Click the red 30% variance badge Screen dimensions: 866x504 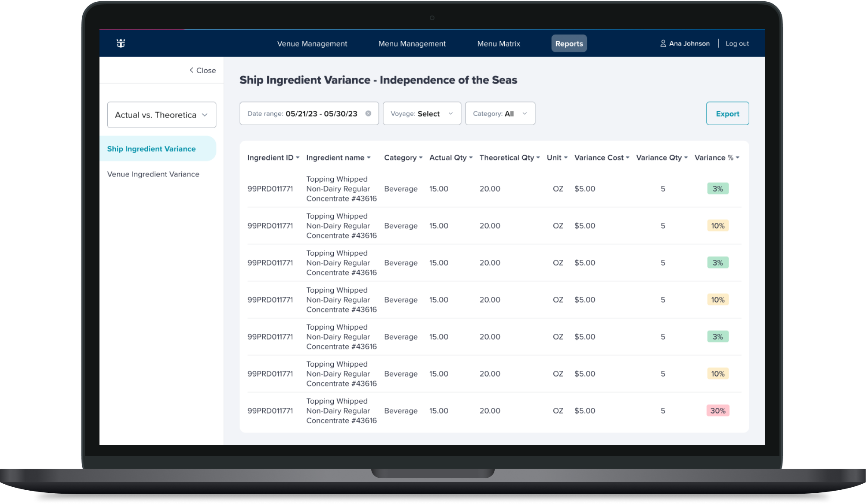pyautogui.click(x=717, y=411)
